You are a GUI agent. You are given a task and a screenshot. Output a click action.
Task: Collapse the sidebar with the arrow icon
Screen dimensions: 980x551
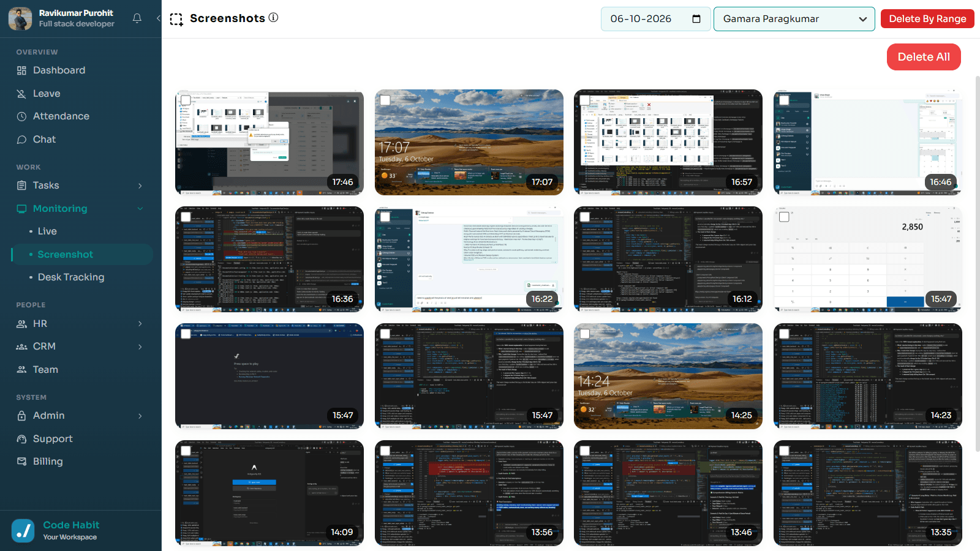tap(158, 18)
